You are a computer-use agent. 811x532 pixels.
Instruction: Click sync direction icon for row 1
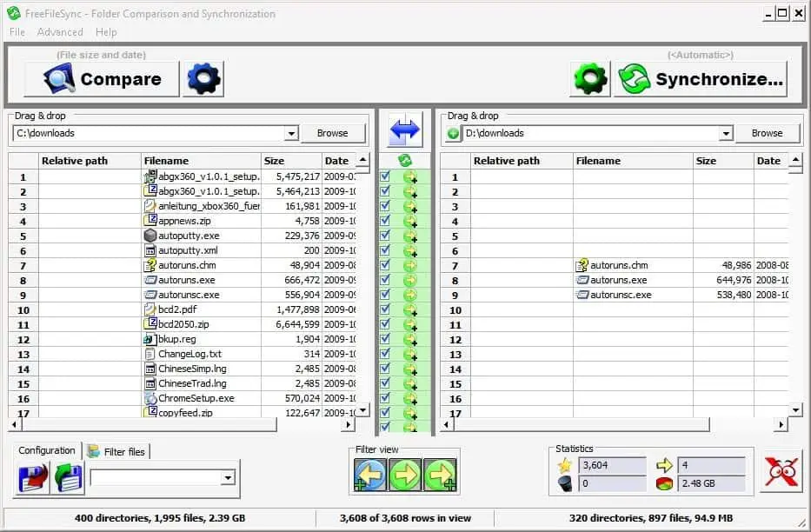click(410, 176)
